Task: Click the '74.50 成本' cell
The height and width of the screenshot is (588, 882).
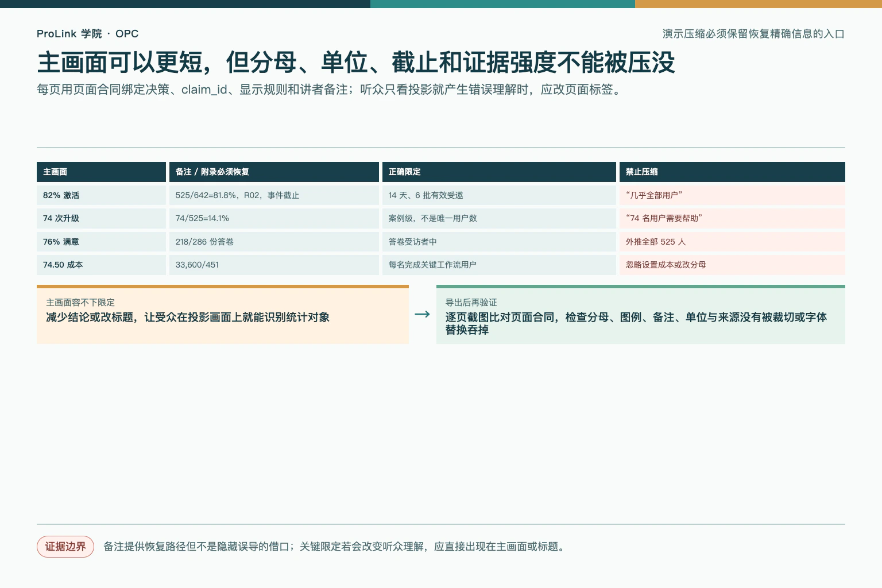Action: tap(101, 265)
